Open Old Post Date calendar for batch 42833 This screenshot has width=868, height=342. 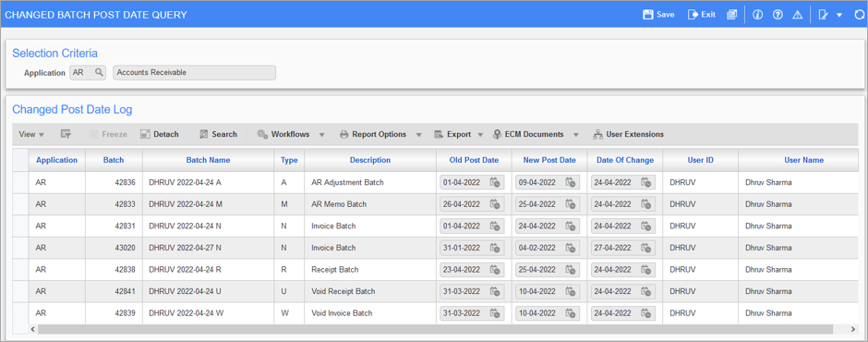point(495,204)
